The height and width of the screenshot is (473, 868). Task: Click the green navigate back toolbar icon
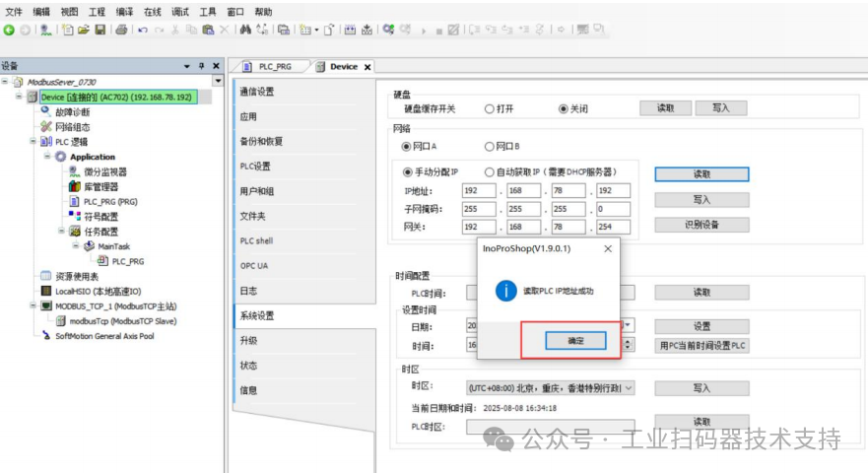(x=9, y=30)
